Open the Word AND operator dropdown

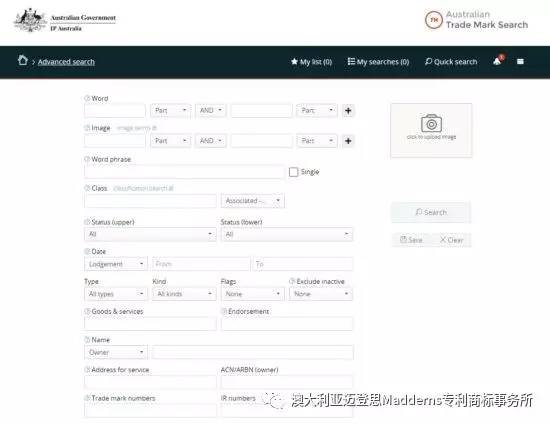click(x=210, y=110)
